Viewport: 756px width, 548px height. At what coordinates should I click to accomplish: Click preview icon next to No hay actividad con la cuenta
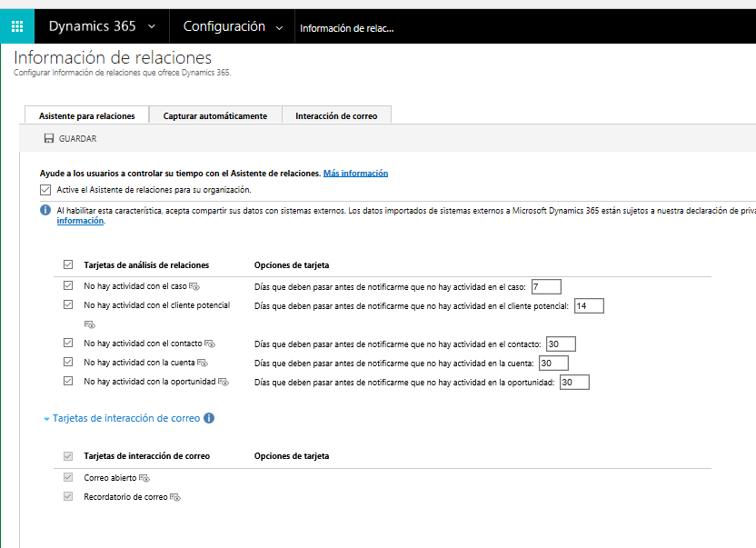click(x=205, y=363)
